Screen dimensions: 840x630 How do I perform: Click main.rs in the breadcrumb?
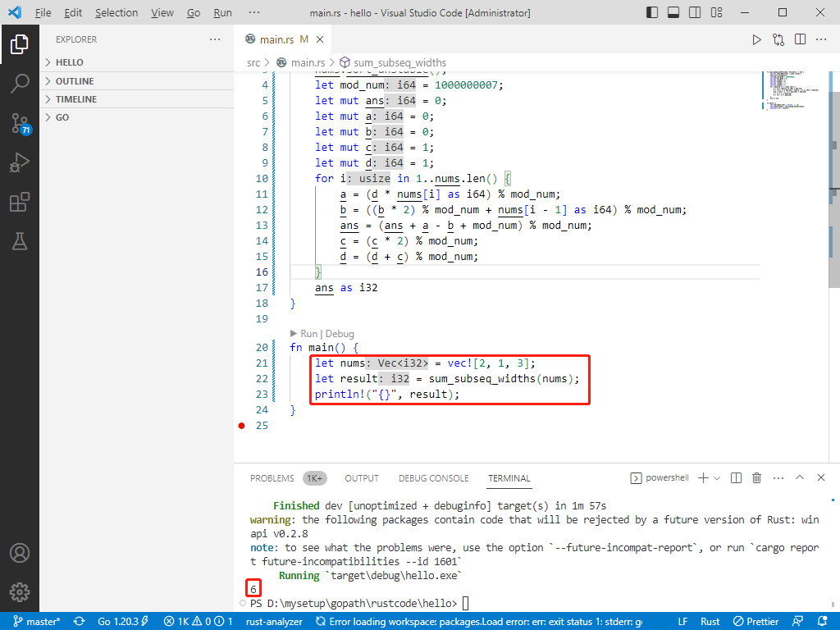click(308, 62)
